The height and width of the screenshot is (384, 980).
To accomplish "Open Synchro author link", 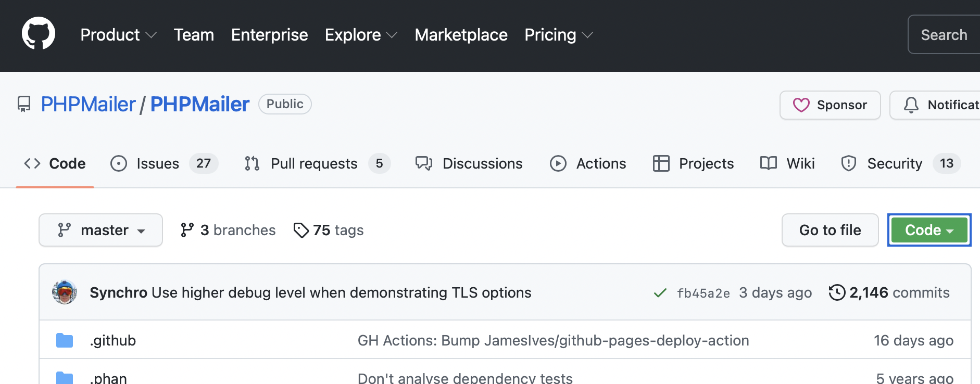I will [x=119, y=292].
